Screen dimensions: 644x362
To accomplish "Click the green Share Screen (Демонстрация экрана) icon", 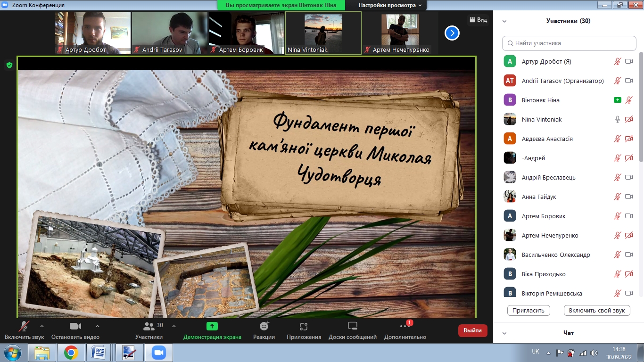I will coord(212,326).
